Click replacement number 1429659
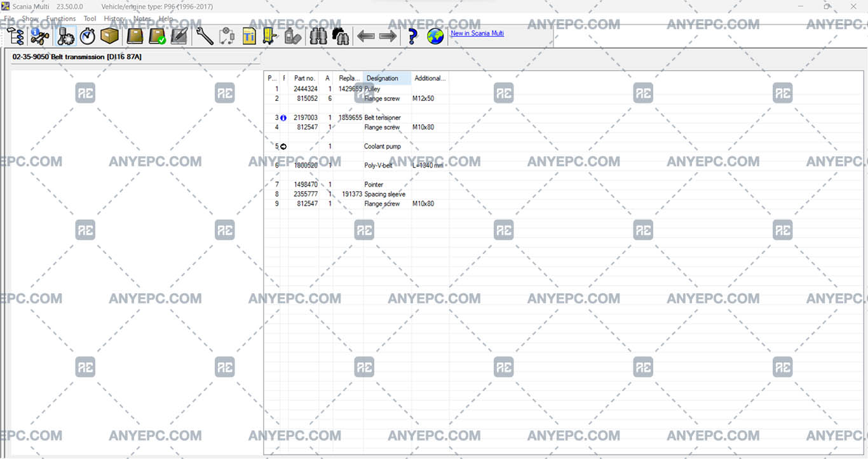 click(350, 89)
